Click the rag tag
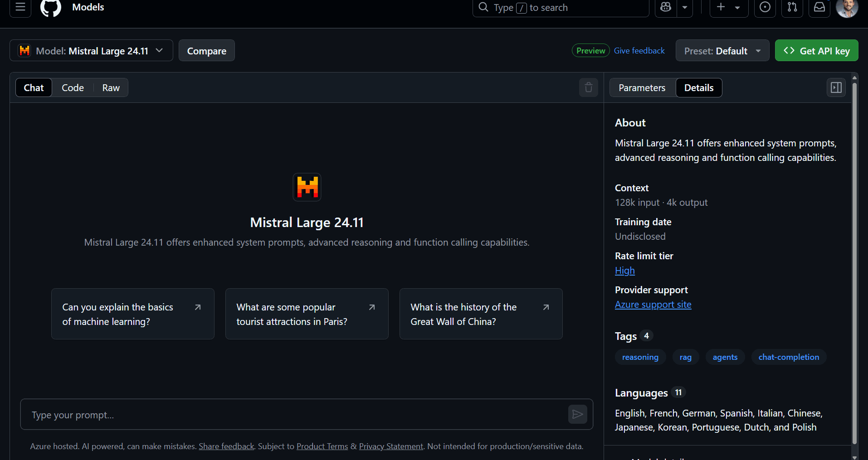The width and height of the screenshot is (868, 460). [686, 357]
